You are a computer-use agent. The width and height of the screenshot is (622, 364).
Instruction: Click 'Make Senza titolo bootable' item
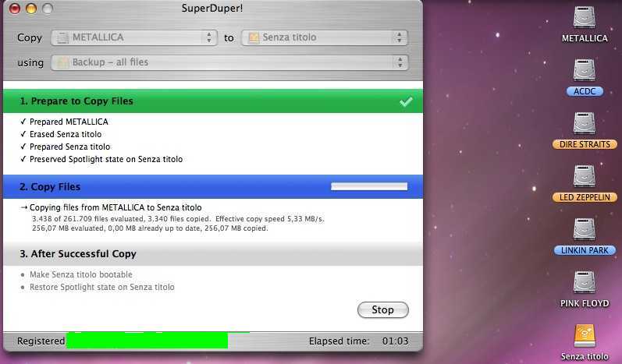click(81, 274)
